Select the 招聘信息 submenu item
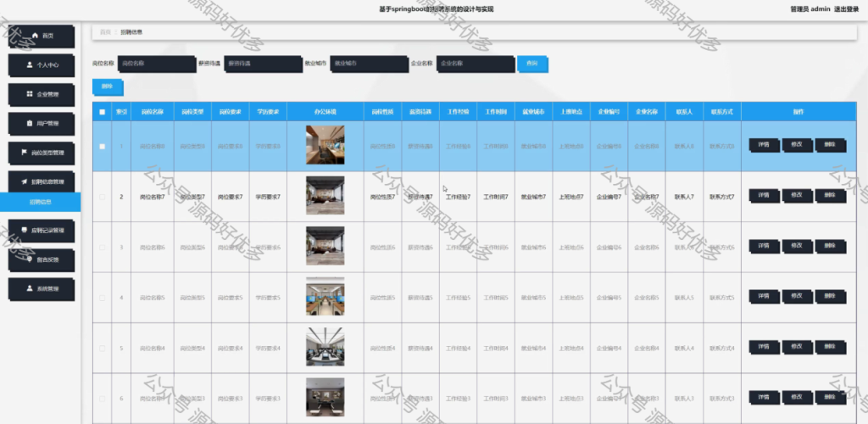 pos(41,202)
